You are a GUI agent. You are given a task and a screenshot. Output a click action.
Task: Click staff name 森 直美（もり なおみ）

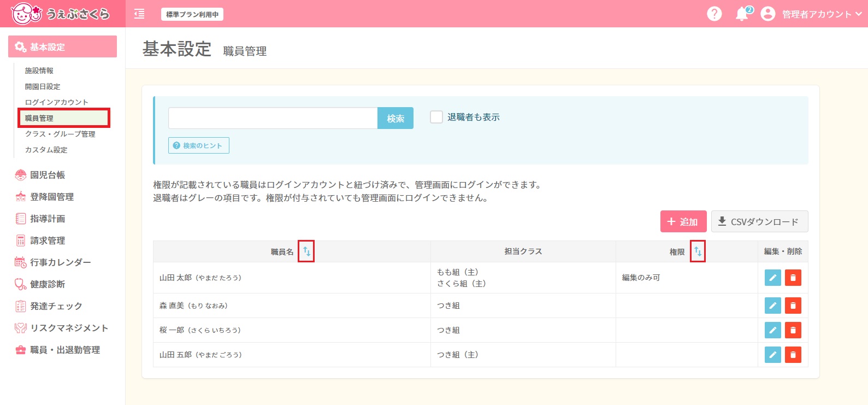point(193,306)
